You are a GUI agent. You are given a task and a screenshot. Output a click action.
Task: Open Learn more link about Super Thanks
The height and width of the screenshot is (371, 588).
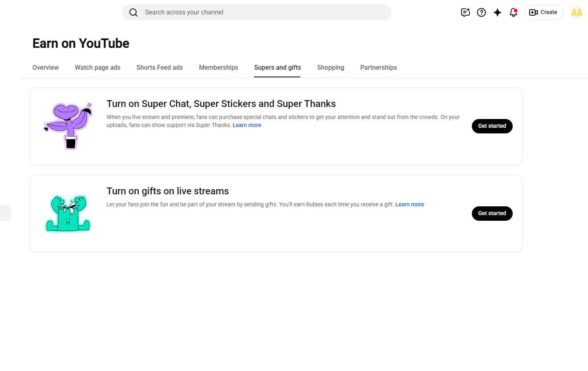coord(247,125)
